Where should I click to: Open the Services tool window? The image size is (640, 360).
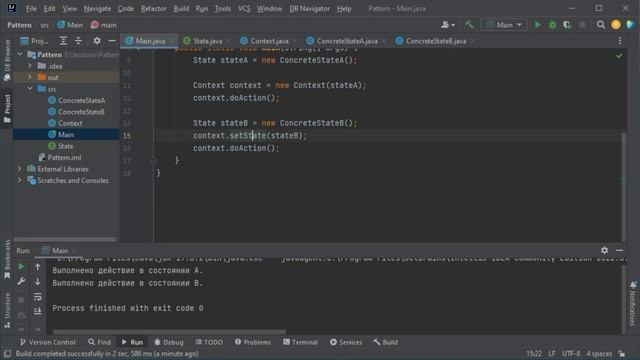tap(346, 342)
